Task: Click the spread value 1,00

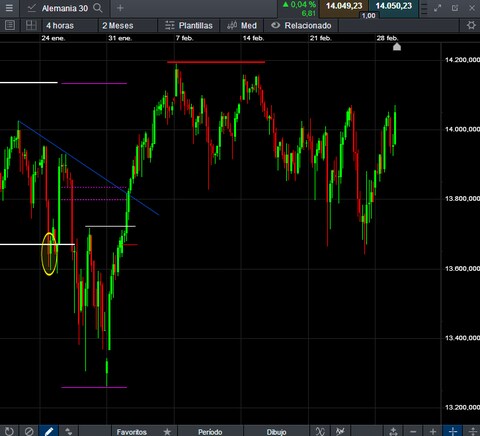Action: coord(369,16)
